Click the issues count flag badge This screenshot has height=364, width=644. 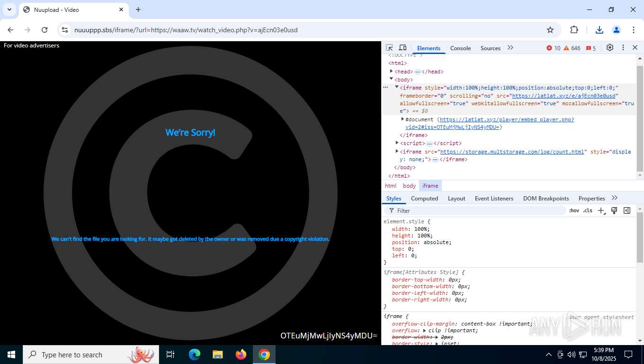point(591,48)
